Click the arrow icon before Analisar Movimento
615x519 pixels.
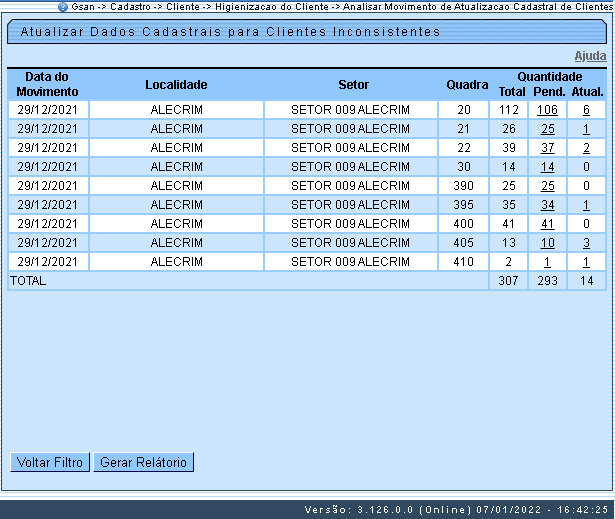(334, 6)
